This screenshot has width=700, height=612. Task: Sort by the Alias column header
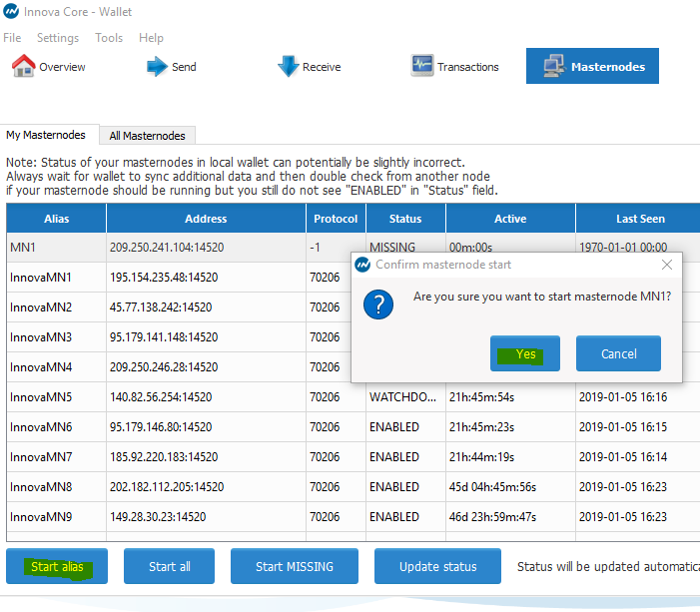(x=56, y=219)
